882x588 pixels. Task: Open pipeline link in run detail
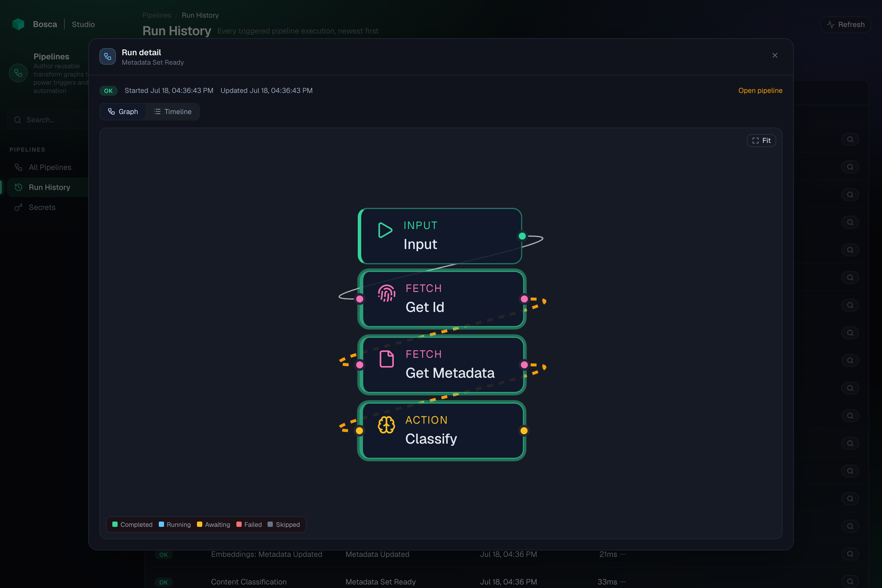[760, 90]
